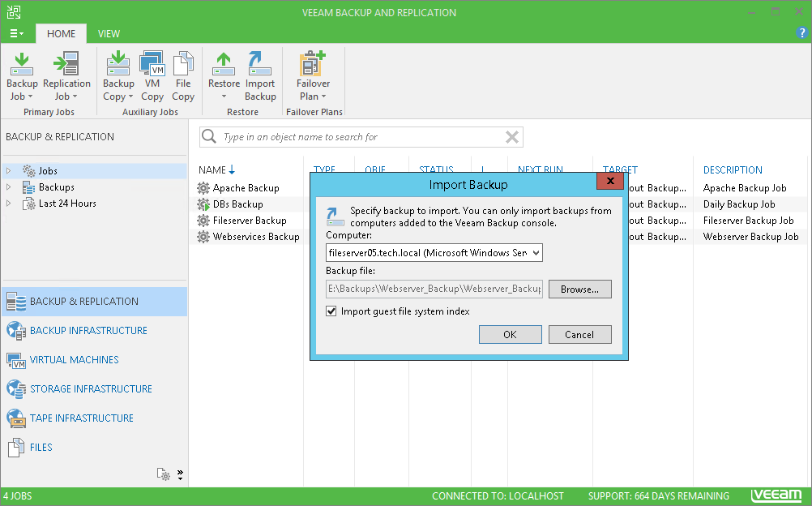The width and height of the screenshot is (812, 506).
Task: Open the Backup Job ribbon button
Action: [x=22, y=76]
